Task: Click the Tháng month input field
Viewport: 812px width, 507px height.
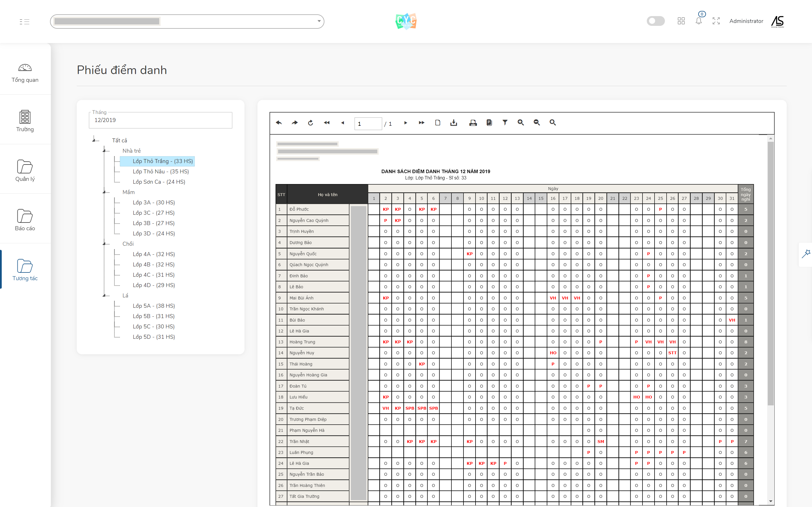Action: click(x=160, y=120)
